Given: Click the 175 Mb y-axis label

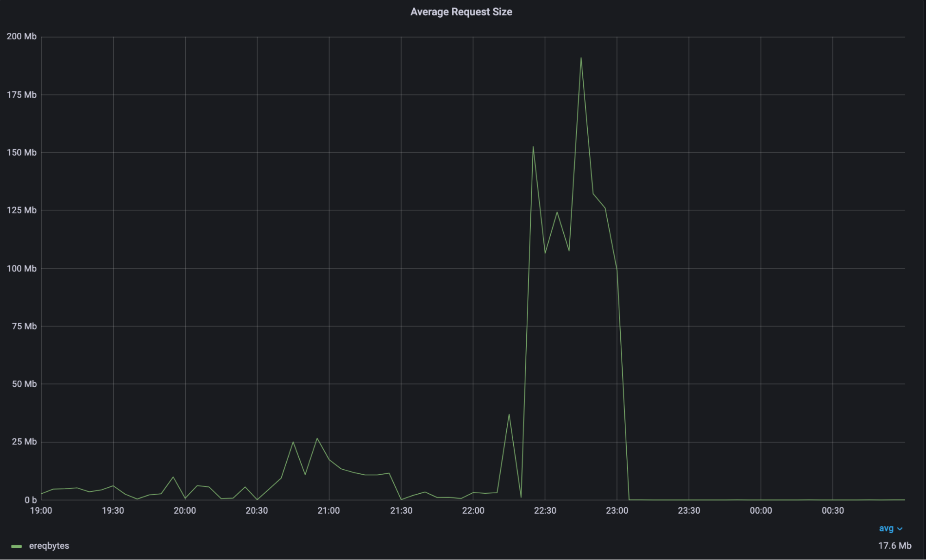Looking at the screenshot, I should click(22, 95).
